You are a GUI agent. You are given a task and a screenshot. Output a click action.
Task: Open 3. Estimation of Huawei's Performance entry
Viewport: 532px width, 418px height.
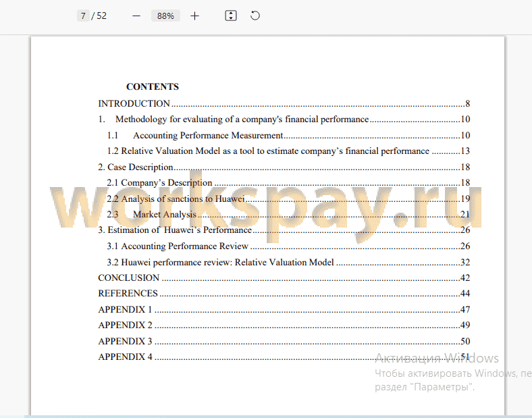(284, 230)
